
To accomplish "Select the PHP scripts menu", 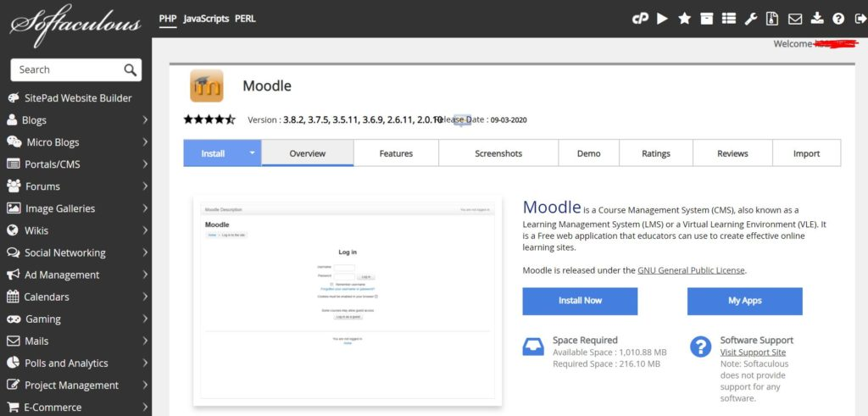I will (x=168, y=19).
